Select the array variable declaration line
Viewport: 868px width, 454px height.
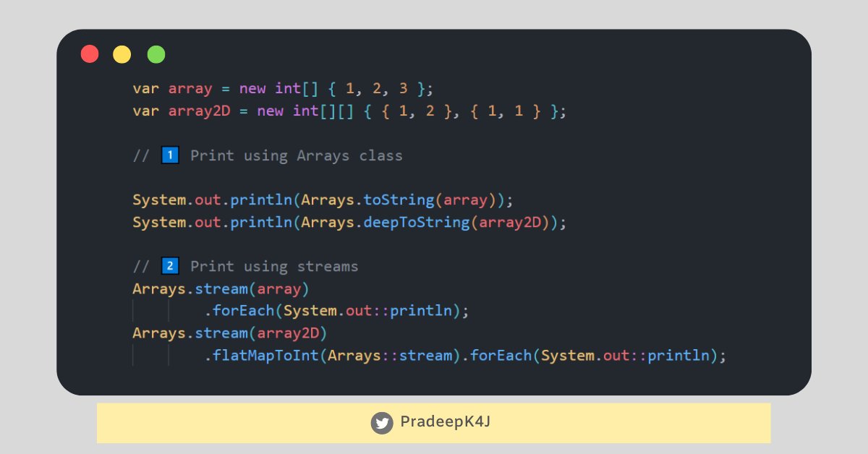point(282,88)
